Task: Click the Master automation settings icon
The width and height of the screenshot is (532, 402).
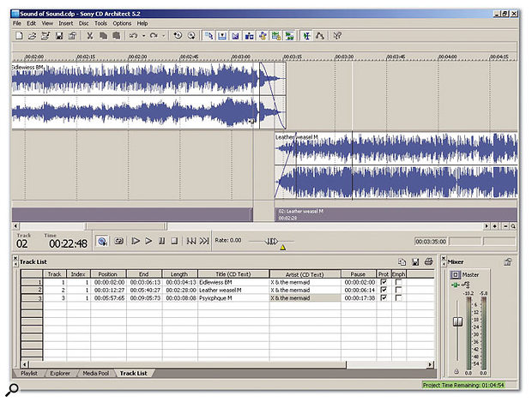Action: [x=465, y=285]
